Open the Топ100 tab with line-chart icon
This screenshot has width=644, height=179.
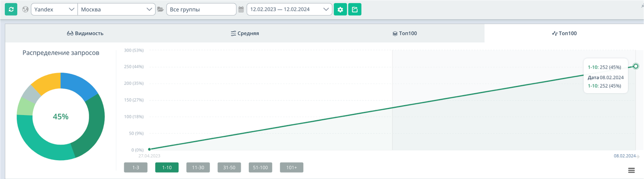tap(564, 34)
